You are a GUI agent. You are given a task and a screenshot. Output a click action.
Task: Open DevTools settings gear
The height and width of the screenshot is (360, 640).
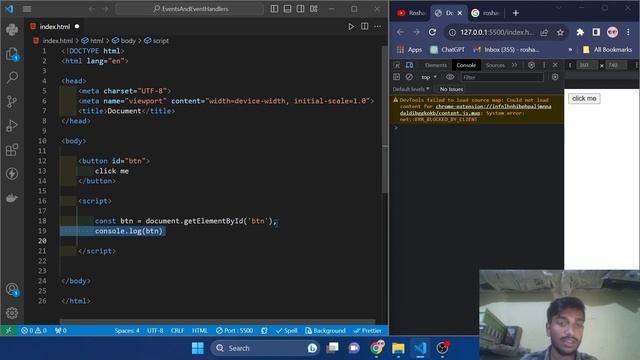point(531,65)
